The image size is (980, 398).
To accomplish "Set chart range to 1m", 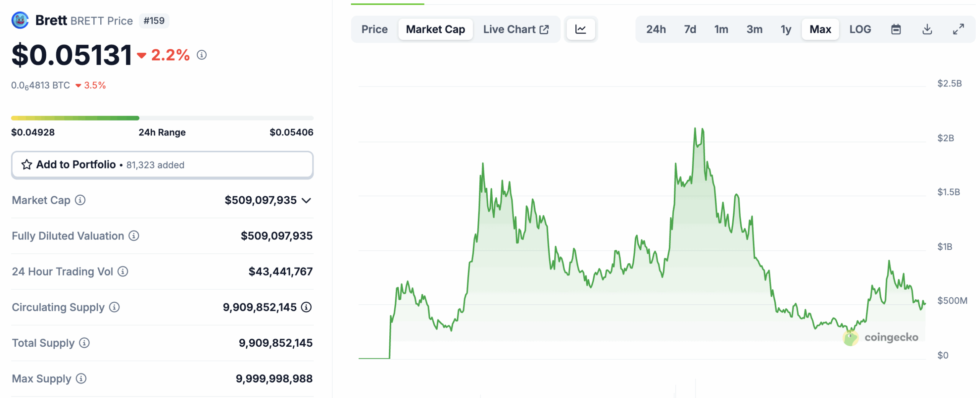I will click(x=721, y=29).
